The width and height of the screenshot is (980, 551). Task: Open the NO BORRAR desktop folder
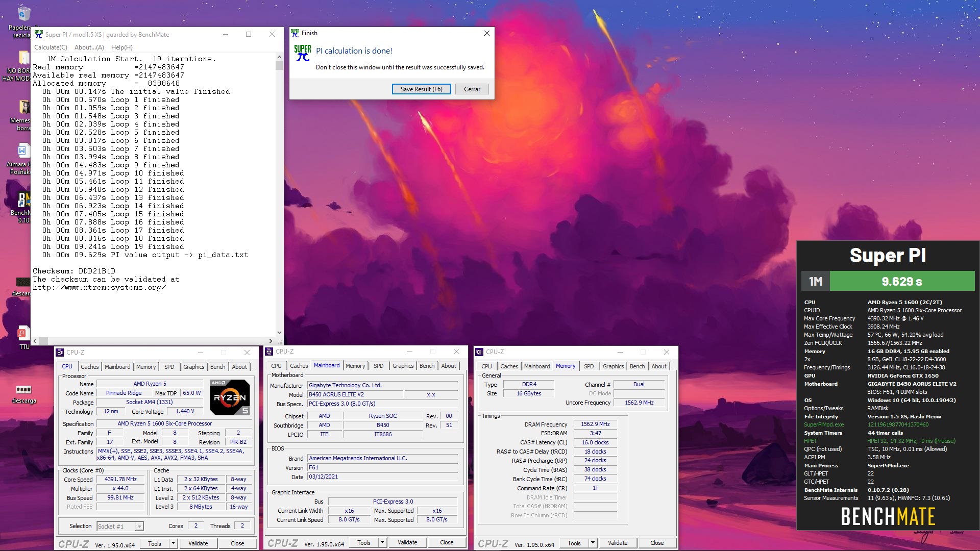click(23, 57)
